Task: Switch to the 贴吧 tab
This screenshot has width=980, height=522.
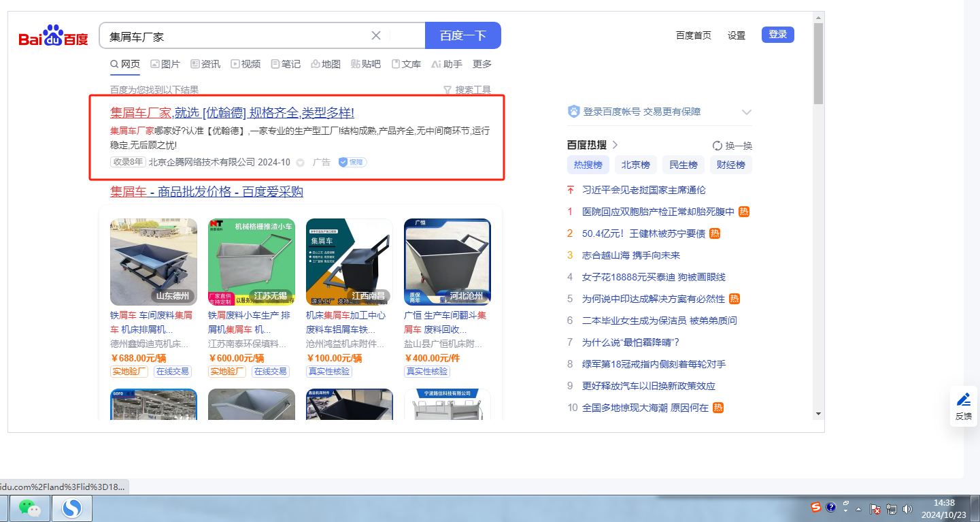Action: coord(366,64)
